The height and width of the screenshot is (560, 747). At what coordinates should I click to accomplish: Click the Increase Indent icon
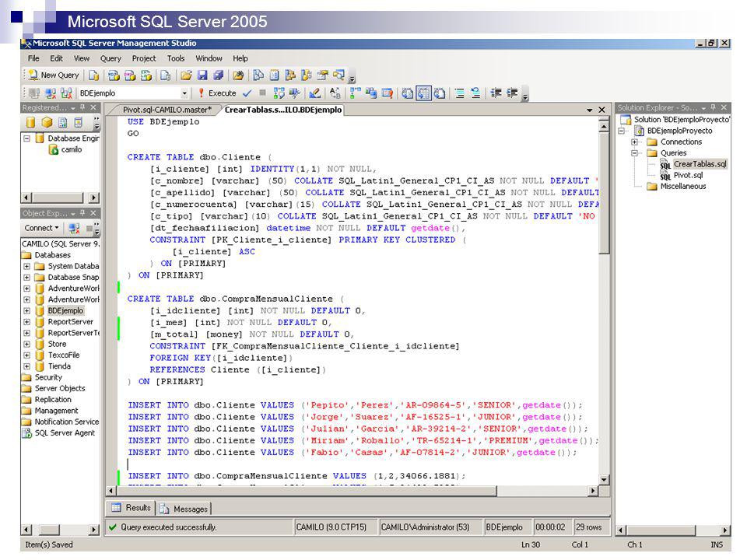click(512, 93)
